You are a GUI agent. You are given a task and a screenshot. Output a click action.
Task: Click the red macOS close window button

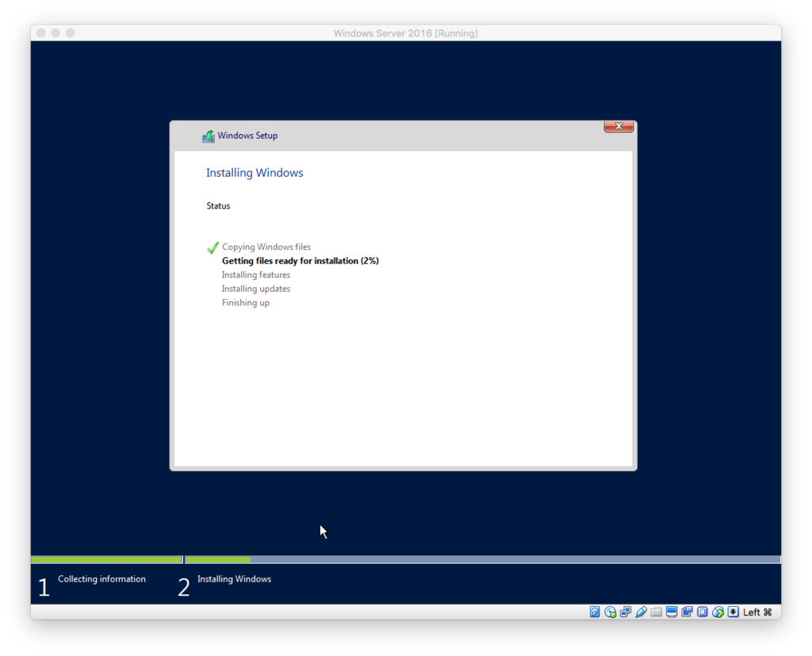coord(41,33)
